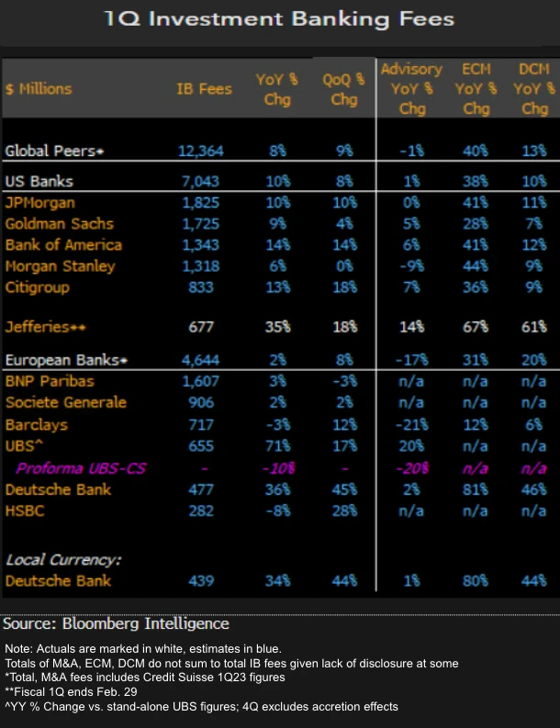560x728 pixels.
Task: Click UBS YoY change value 71%
Action: tap(277, 446)
